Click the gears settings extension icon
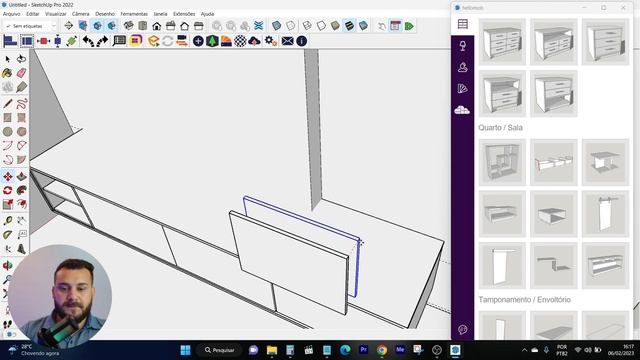The image size is (640, 360). tap(270, 41)
